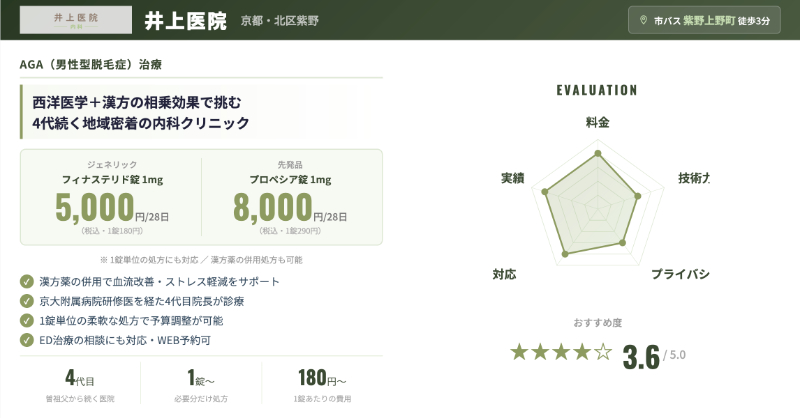
Task: Click the empty fifth star in the rating
Action: (x=603, y=352)
